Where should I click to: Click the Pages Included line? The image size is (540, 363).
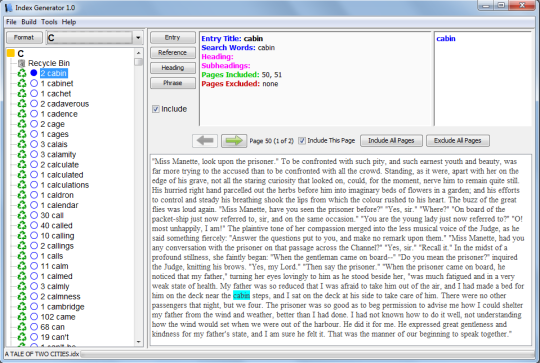tap(241, 75)
